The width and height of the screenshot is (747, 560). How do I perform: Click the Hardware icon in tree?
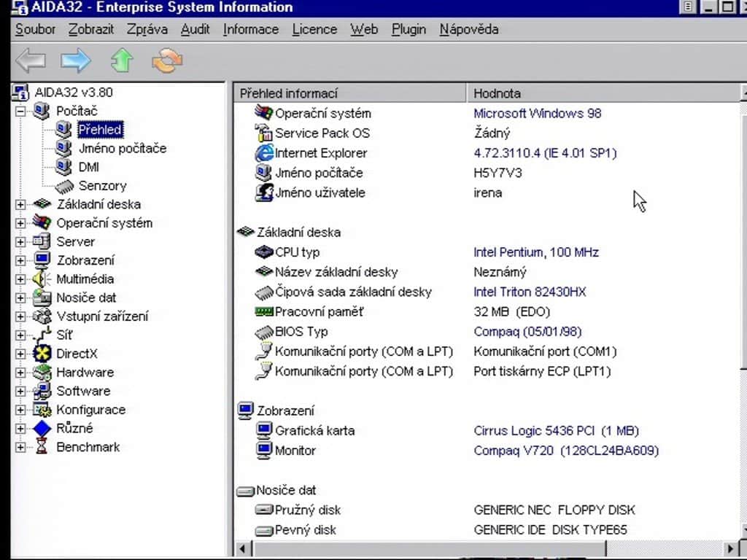[x=42, y=373]
